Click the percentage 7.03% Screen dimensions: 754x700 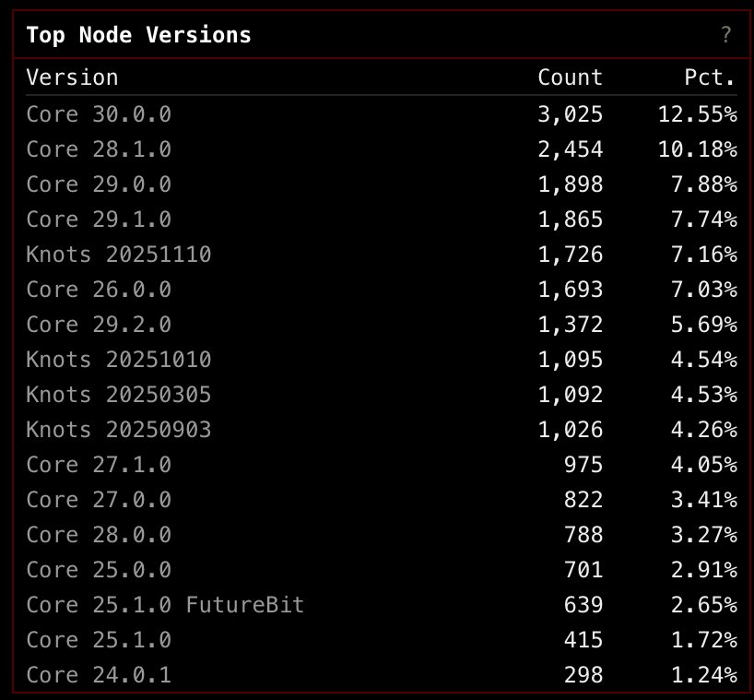tap(704, 290)
